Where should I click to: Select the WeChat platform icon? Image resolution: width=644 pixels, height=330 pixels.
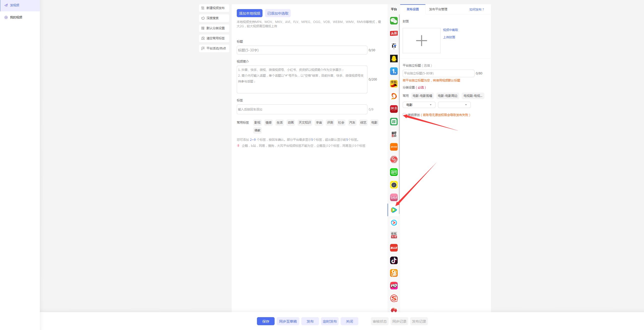pos(394,21)
